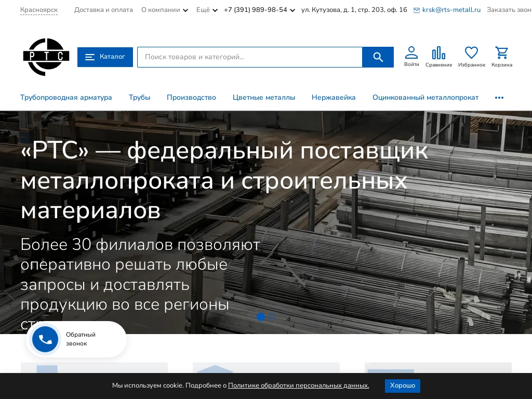Click the email envelope icon
The image size is (532, 399).
(417, 10)
